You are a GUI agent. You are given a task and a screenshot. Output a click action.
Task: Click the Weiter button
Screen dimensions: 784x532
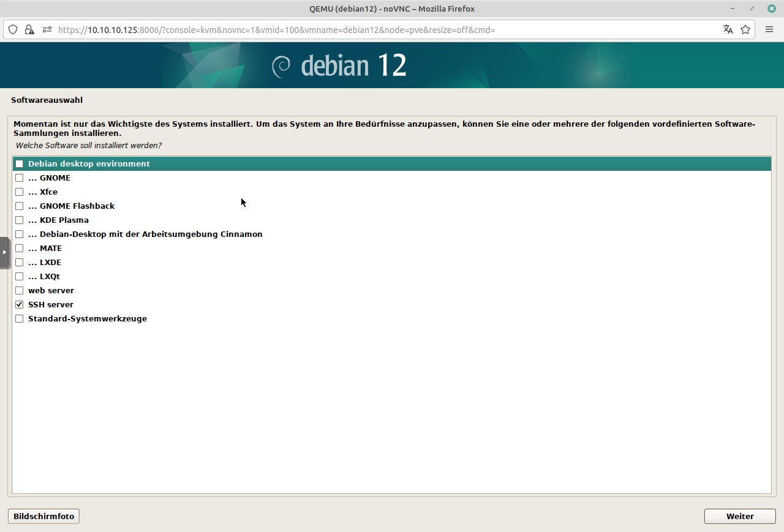click(x=740, y=516)
